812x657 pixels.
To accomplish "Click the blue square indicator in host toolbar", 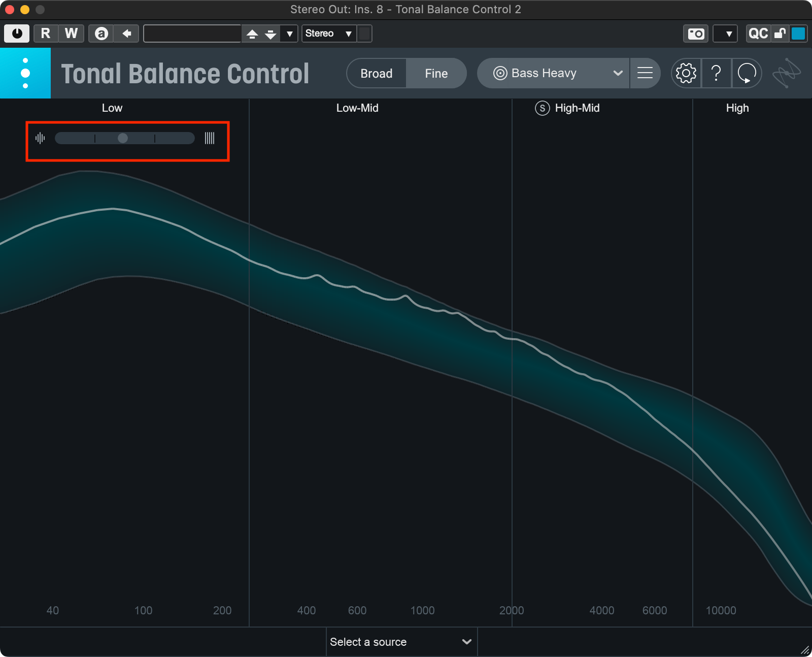I will (x=798, y=34).
